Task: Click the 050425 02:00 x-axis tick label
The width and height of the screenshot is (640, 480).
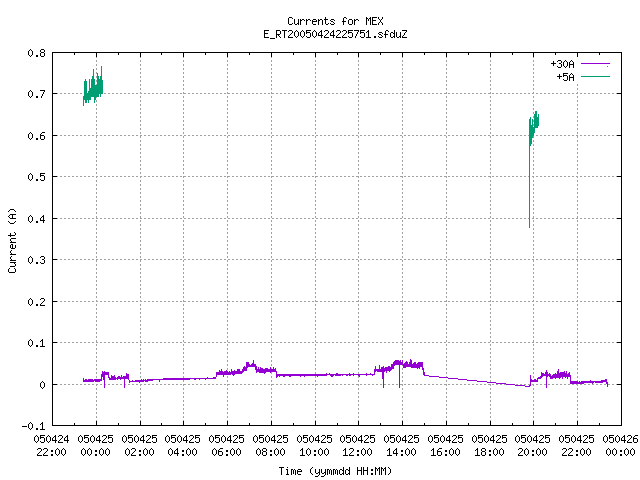Action: click(x=140, y=446)
